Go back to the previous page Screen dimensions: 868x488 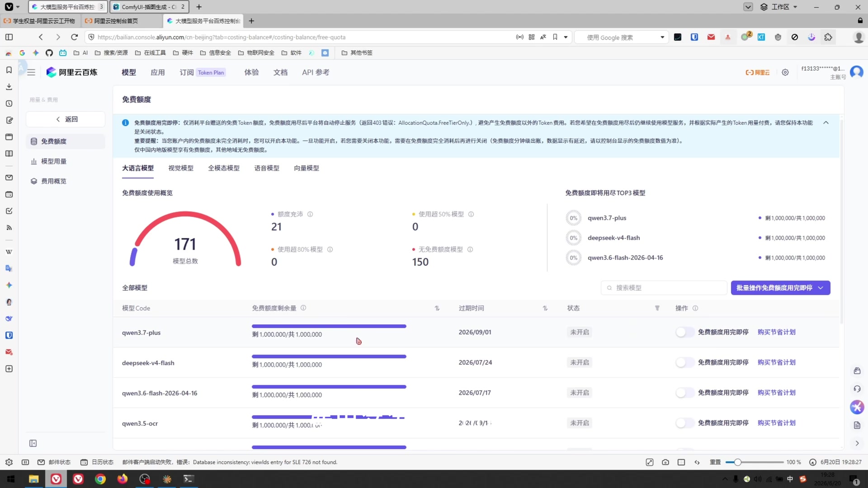pyautogui.click(x=41, y=37)
